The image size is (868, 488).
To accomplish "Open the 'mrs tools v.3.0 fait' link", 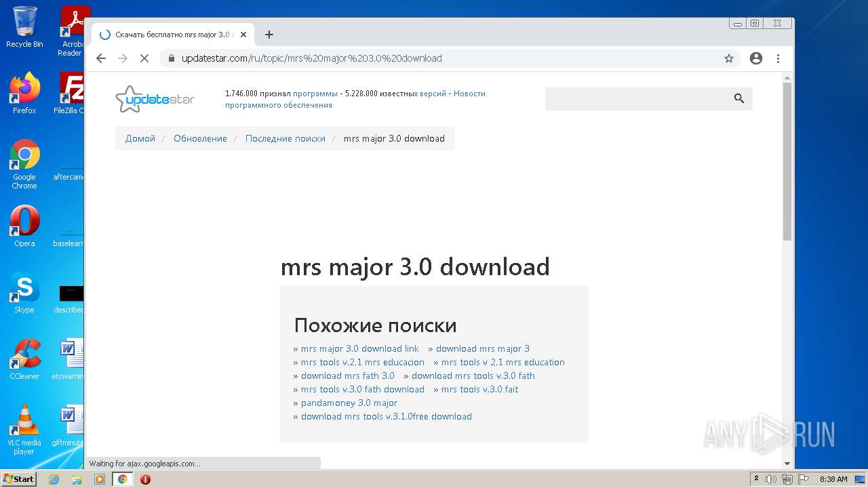I will pos(480,389).
